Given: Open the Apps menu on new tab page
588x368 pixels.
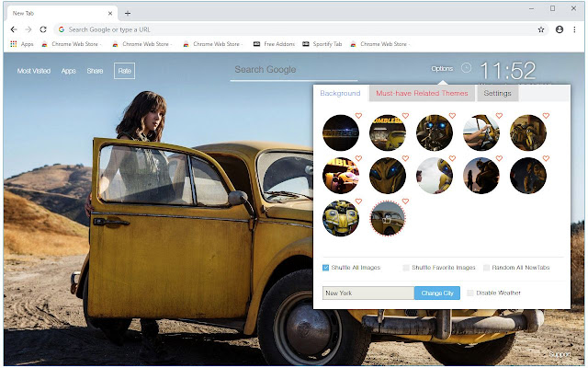Looking at the screenshot, I should pos(69,71).
